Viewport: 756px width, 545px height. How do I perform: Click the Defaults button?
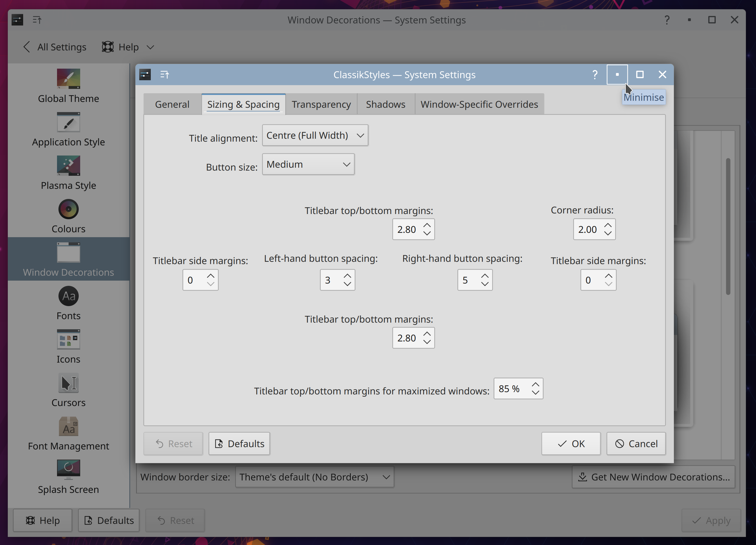coord(238,443)
